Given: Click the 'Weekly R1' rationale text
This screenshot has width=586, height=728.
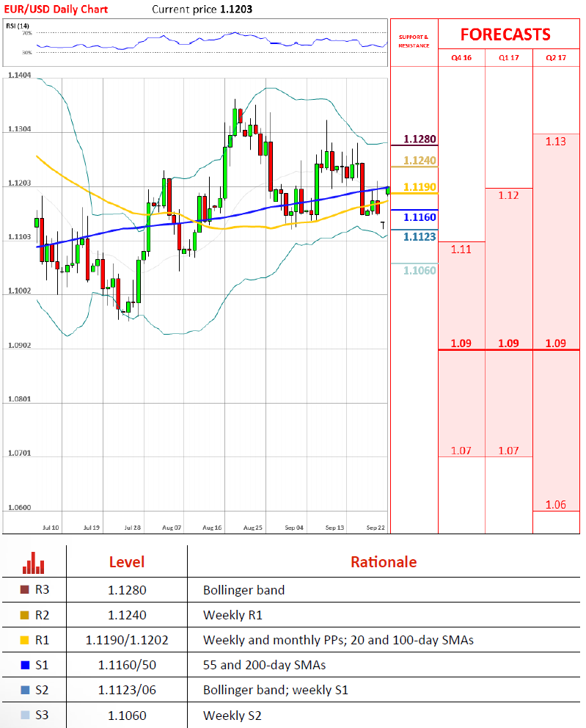Looking at the screenshot, I should point(233,615).
